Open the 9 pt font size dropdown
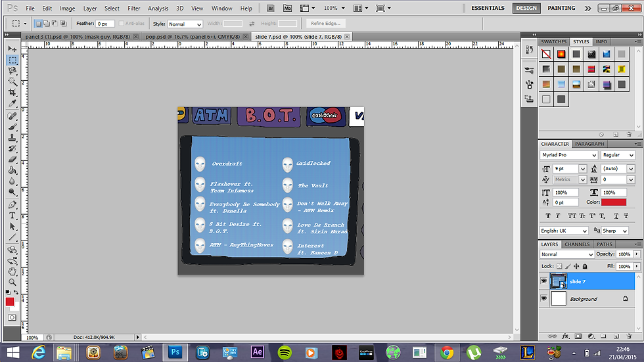Viewport: 644px width, 362px height. 582,169
